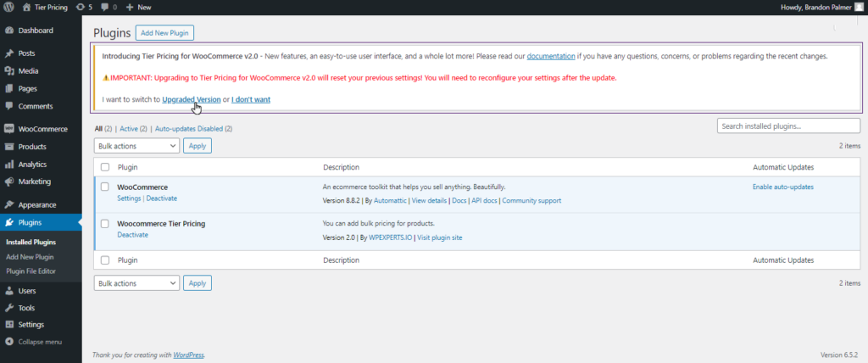Open the updates icon showing 5
868x363 pixels.
coord(81,7)
